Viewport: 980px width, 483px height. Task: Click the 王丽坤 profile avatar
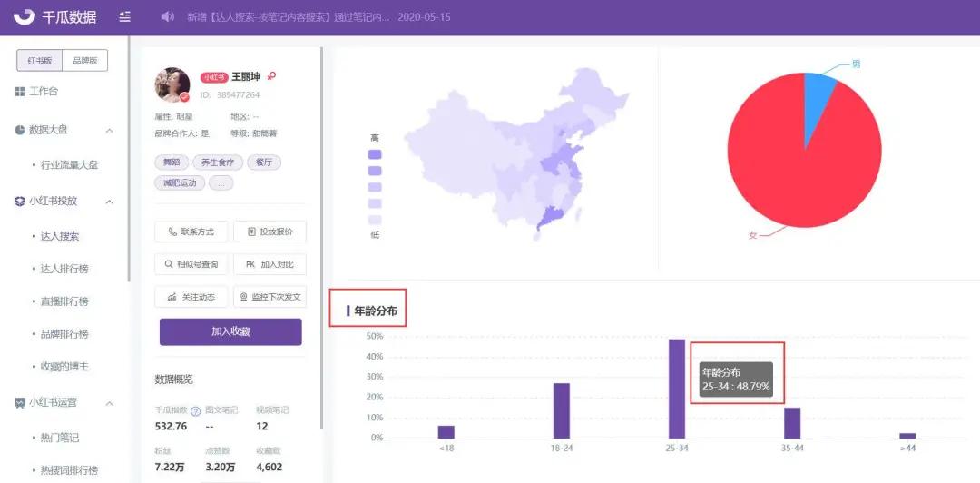click(x=172, y=84)
